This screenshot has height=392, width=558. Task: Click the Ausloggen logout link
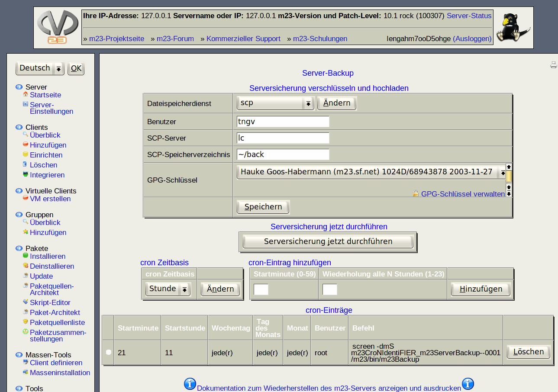(x=472, y=39)
